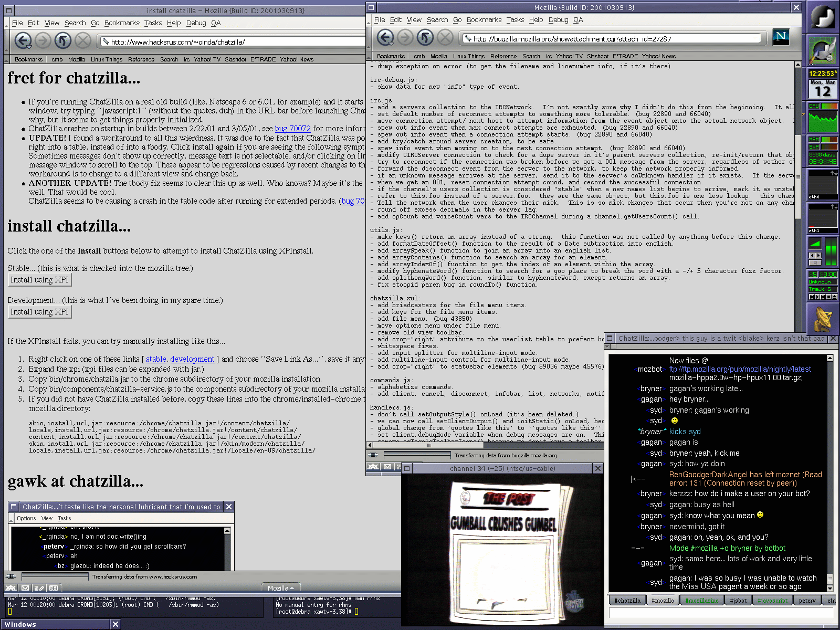Viewport: 840px width, 630px height.
Task: Click the Netscape N throbber logo
Action: (x=781, y=36)
